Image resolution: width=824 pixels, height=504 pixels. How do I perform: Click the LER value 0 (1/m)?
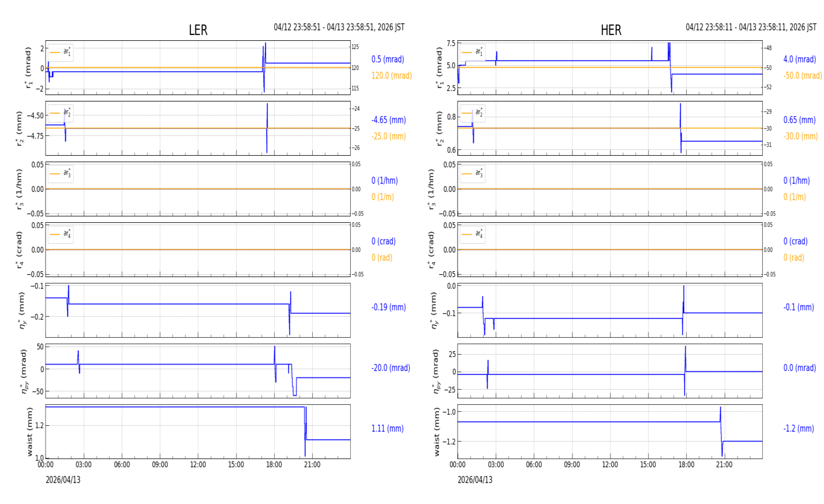click(383, 197)
